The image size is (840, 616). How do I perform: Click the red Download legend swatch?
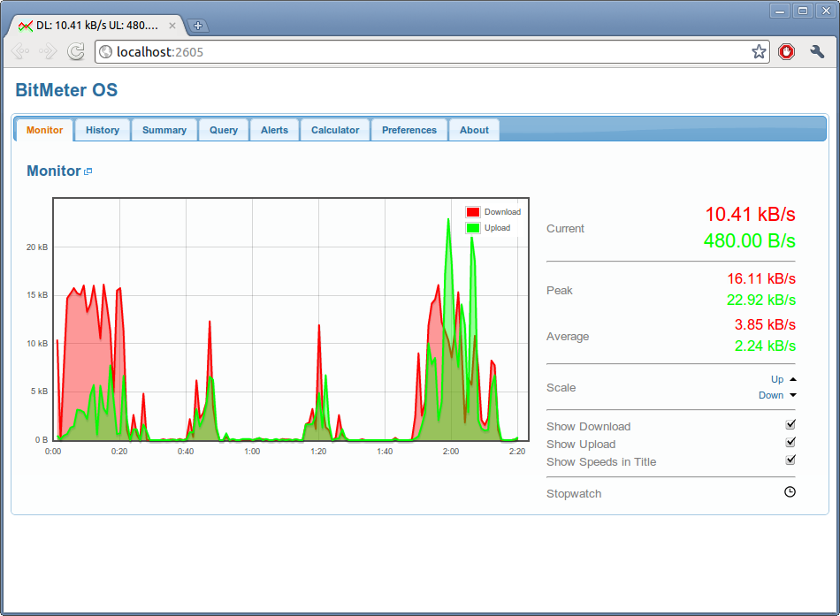point(472,212)
